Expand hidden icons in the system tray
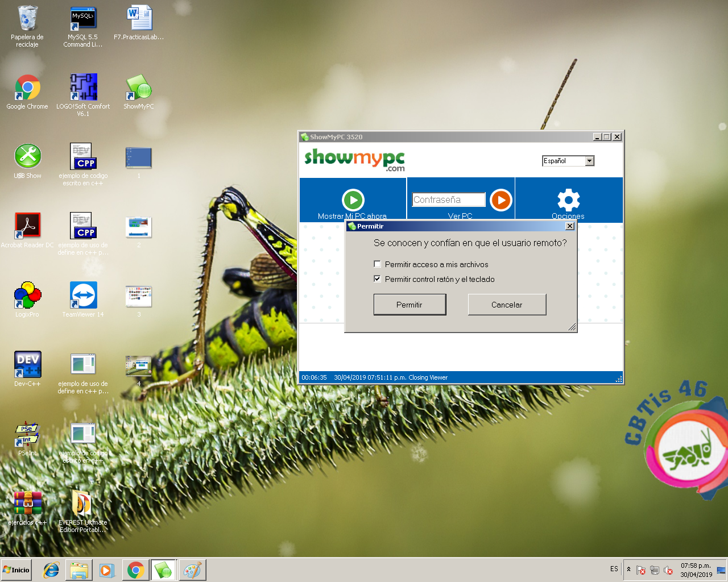Image resolution: width=728 pixels, height=582 pixels. pos(628,569)
